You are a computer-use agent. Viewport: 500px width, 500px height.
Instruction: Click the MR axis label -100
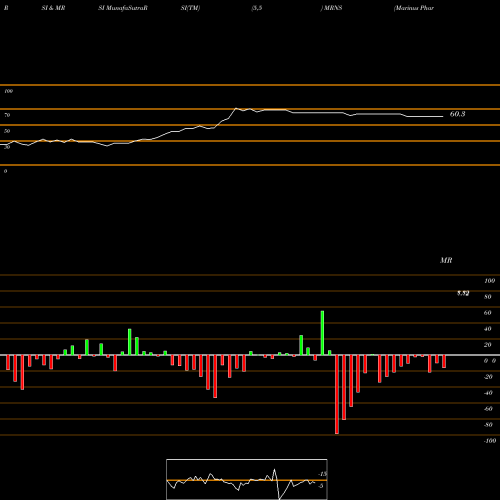[x=490, y=441]
